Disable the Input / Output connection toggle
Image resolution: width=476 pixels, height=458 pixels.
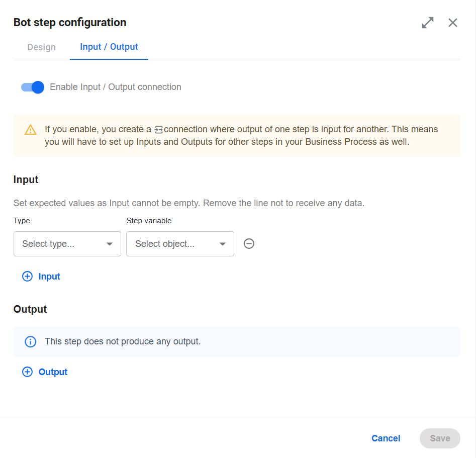point(33,87)
